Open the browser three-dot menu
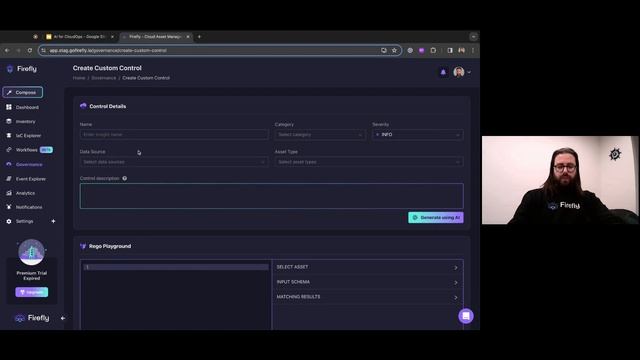This screenshot has height=360, width=640. point(473,50)
